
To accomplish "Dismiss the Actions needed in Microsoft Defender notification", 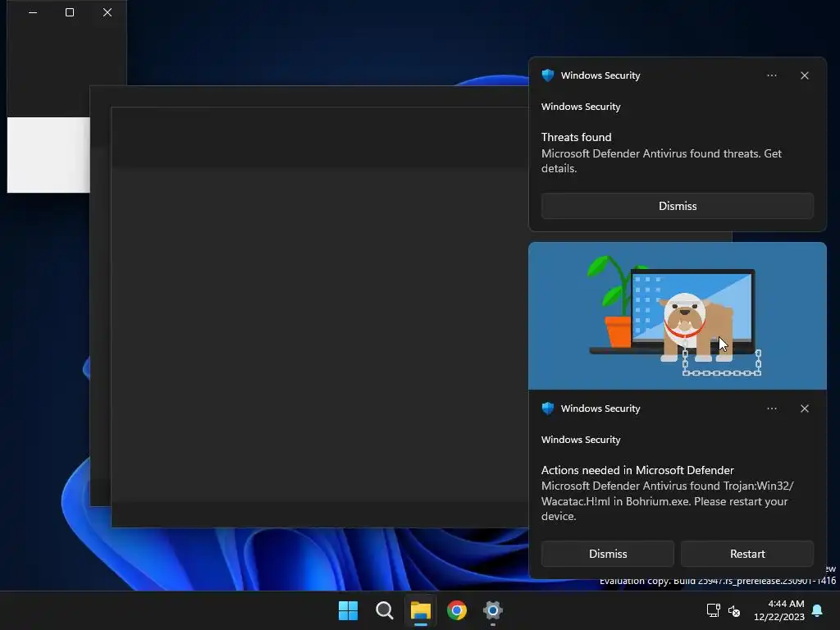I will click(x=608, y=554).
